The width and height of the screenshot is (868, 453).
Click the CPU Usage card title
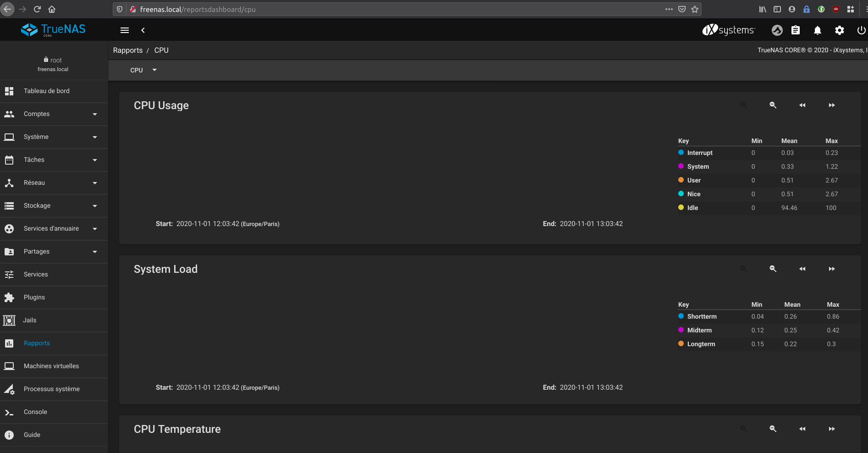pyautogui.click(x=161, y=105)
